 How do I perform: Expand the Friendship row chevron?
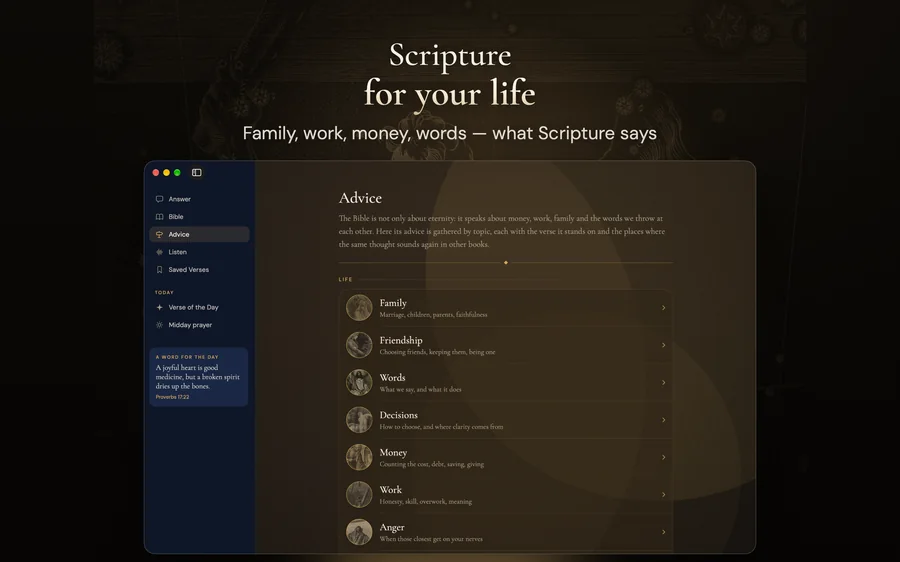[664, 345]
